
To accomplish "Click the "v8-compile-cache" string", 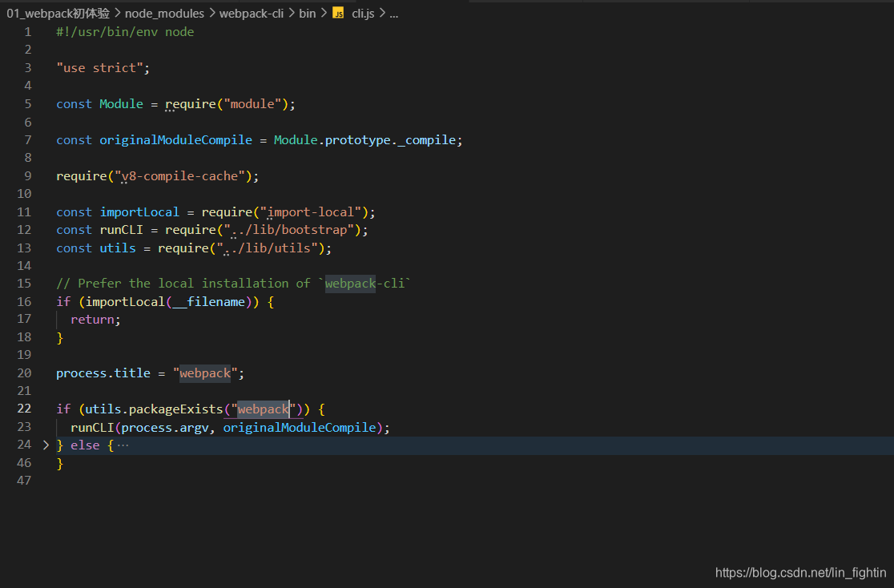I will click(x=179, y=176).
